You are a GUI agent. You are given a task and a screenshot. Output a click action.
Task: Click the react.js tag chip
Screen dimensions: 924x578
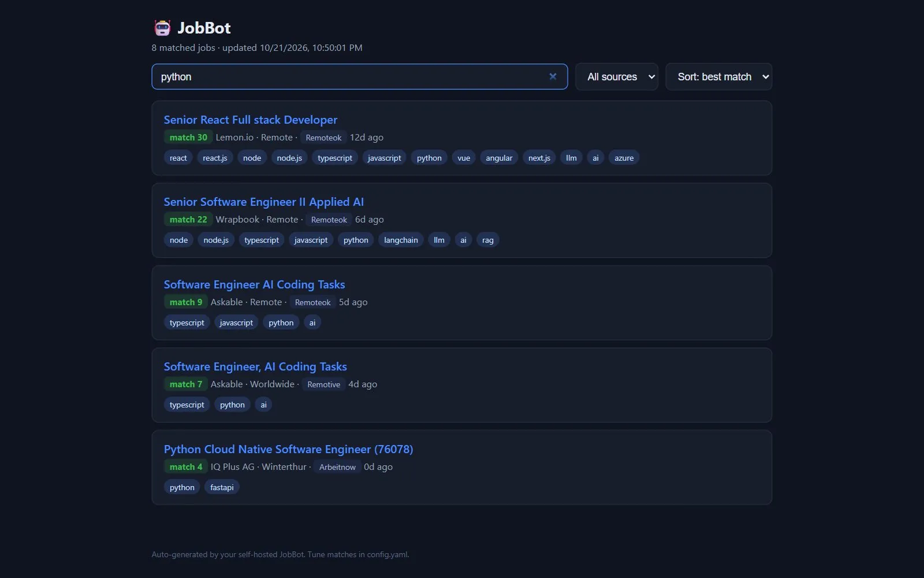coord(215,158)
